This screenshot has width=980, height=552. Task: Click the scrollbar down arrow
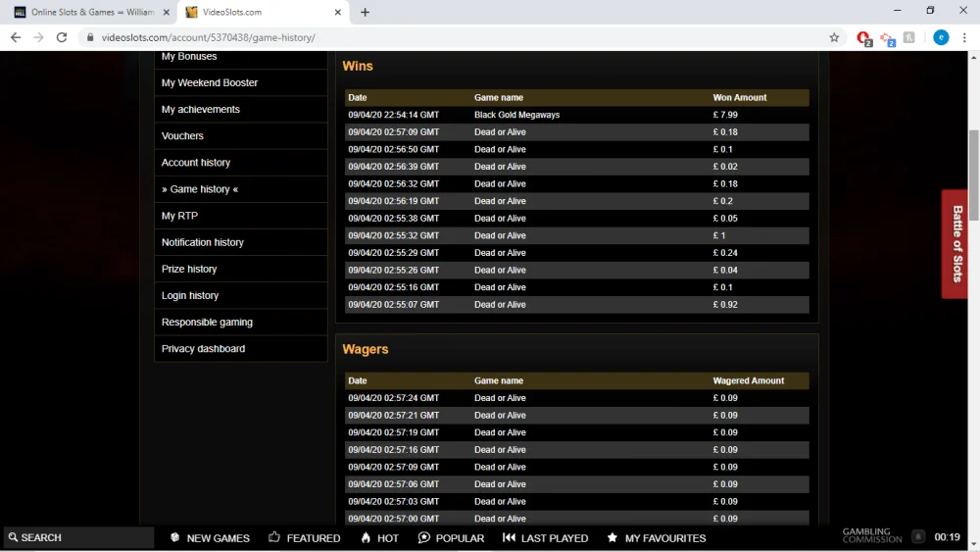tap(974, 544)
